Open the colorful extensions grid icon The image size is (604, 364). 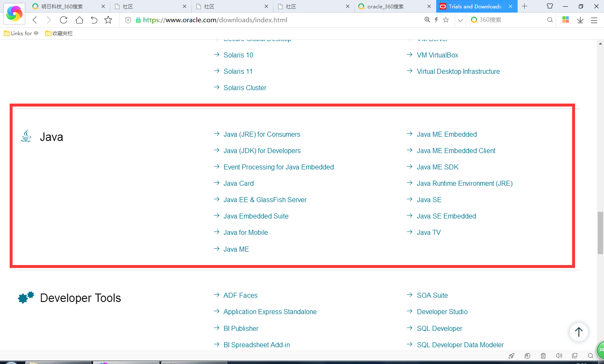click(565, 20)
